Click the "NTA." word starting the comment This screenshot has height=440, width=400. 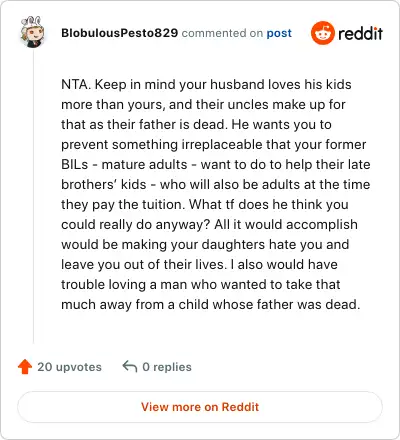(x=76, y=84)
